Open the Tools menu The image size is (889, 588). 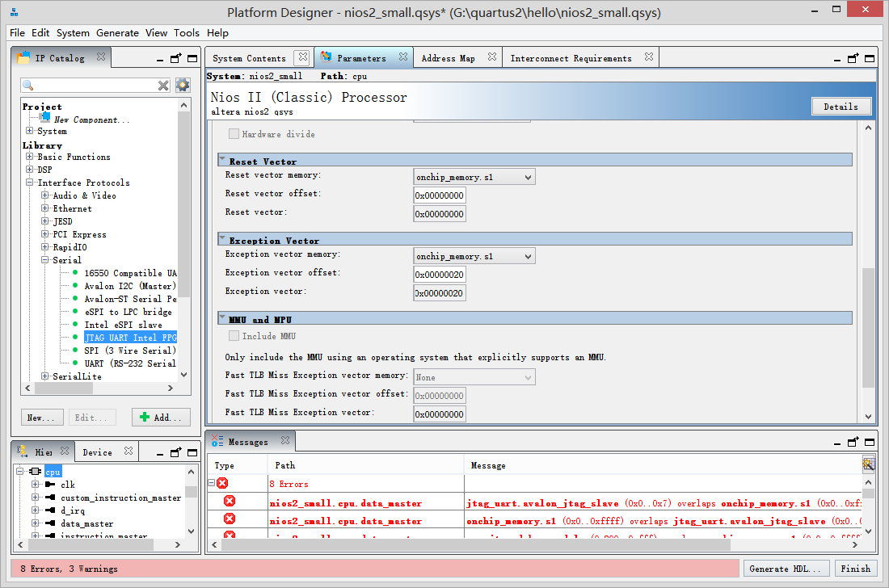(186, 33)
